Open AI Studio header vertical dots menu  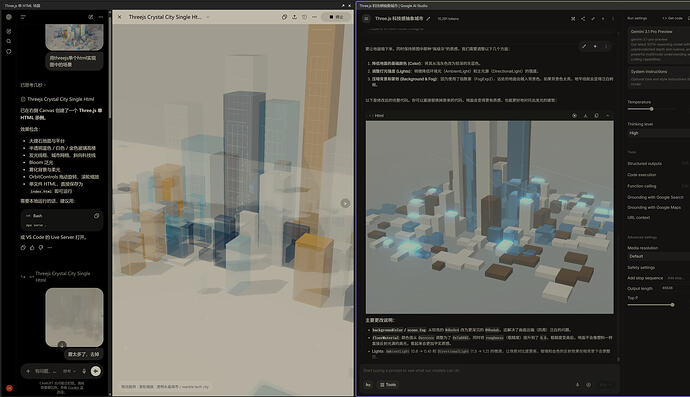pos(613,18)
